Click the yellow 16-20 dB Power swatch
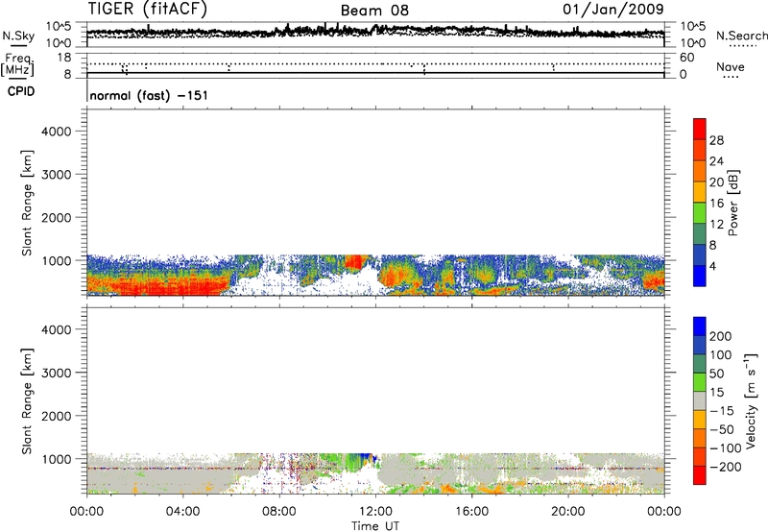This screenshot has width=768, height=532. point(700,192)
